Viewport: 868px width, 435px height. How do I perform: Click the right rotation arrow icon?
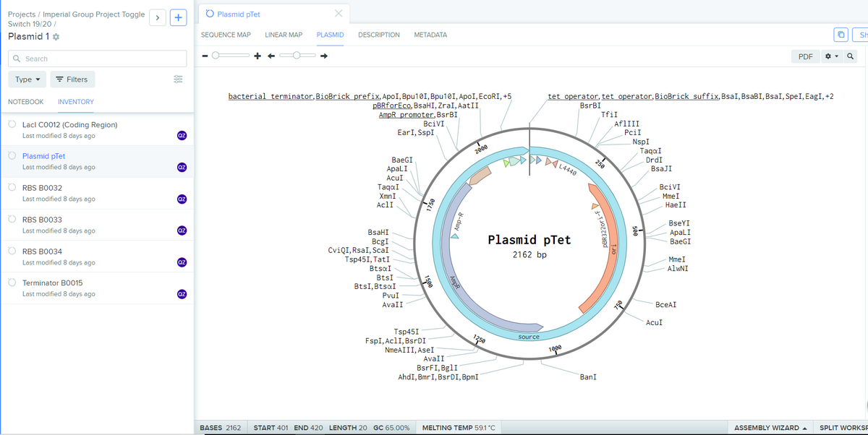(x=323, y=56)
